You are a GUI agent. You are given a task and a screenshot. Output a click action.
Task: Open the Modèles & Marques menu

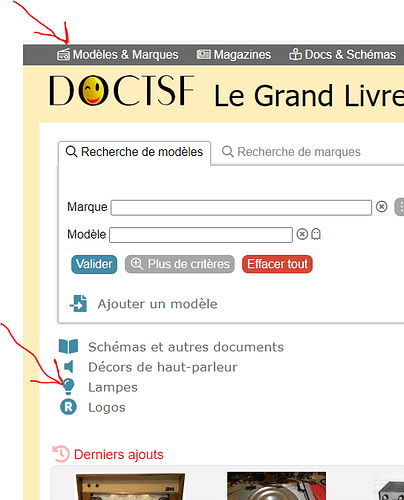118,55
